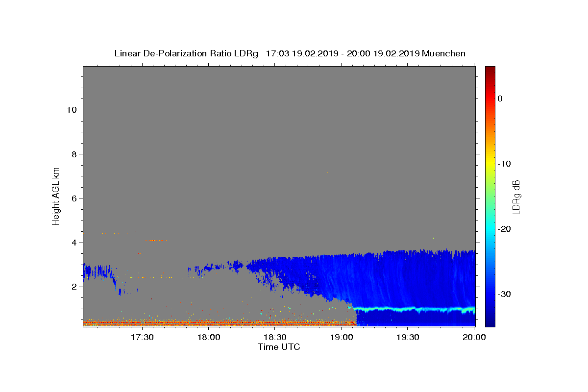
Task: Select the '19:00' time axis label
Action: point(342,337)
